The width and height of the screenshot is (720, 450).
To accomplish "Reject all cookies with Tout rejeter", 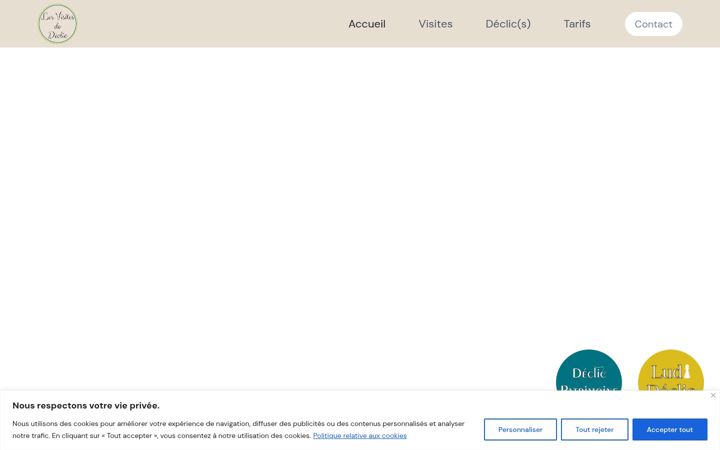I will click(x=594, y=429).
